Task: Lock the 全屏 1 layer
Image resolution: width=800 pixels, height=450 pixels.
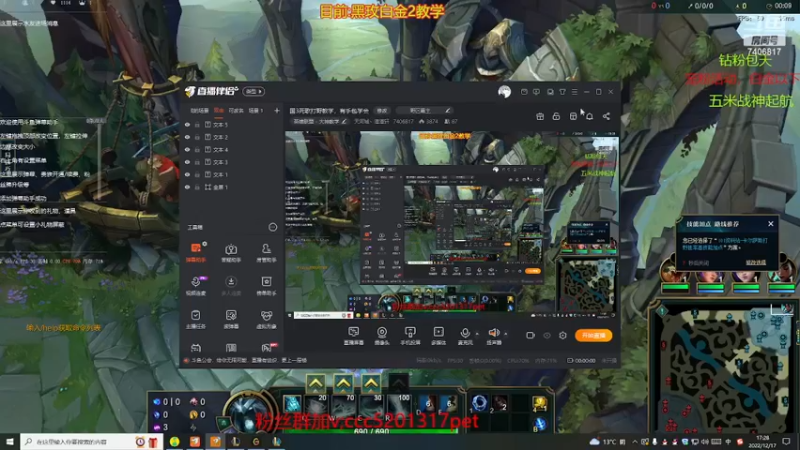Action: coord(197,187)
